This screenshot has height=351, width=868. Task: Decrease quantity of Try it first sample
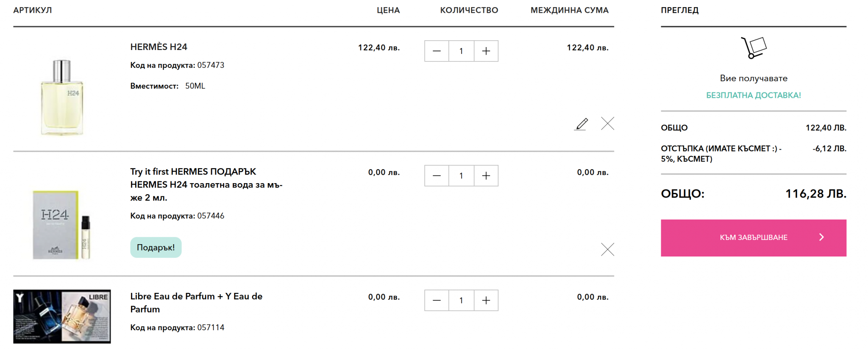coord(437,176)
